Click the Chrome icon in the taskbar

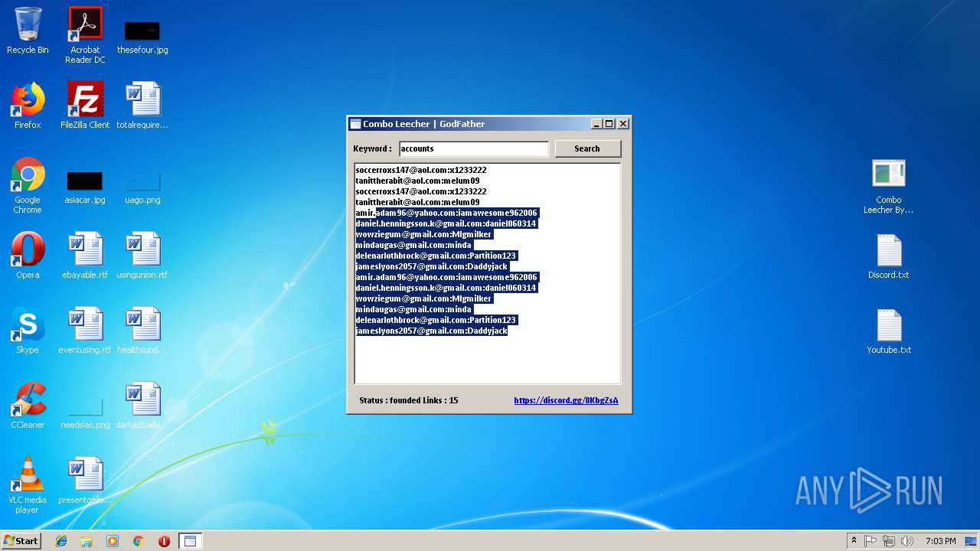(138, 541)
